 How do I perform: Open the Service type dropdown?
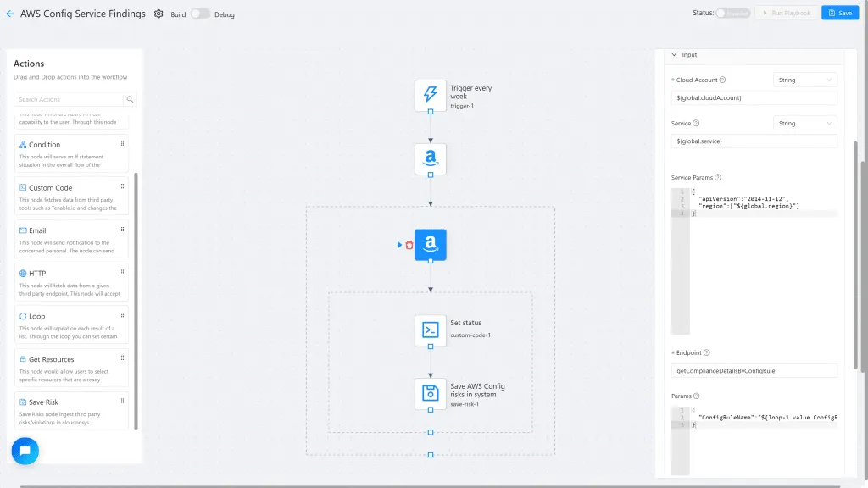805,124
